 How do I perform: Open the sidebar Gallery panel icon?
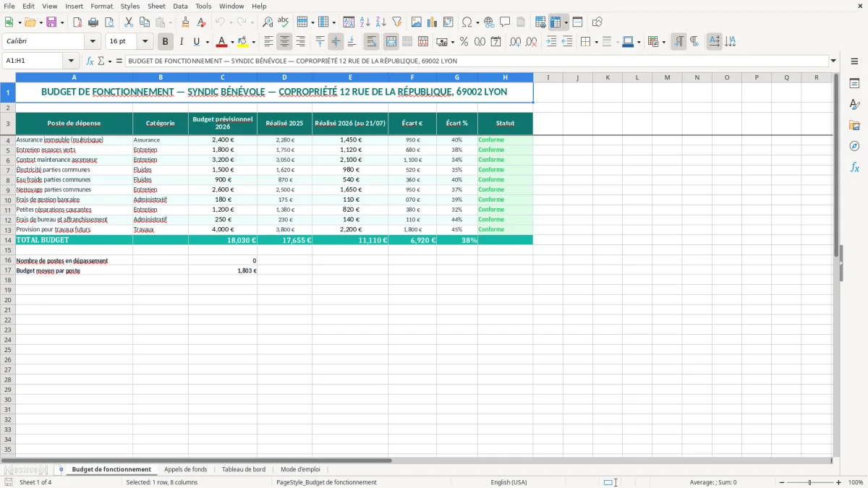pos(854,125)
